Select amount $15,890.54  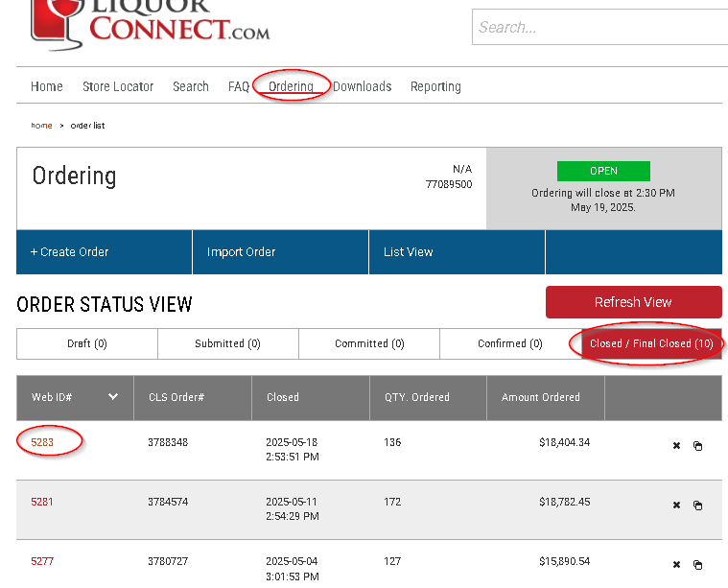565,561
